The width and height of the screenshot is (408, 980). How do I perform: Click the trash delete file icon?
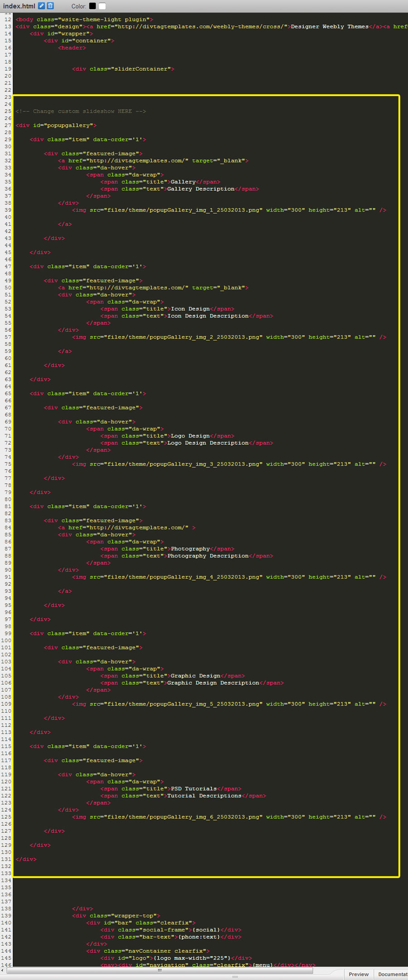coord(50,6)
